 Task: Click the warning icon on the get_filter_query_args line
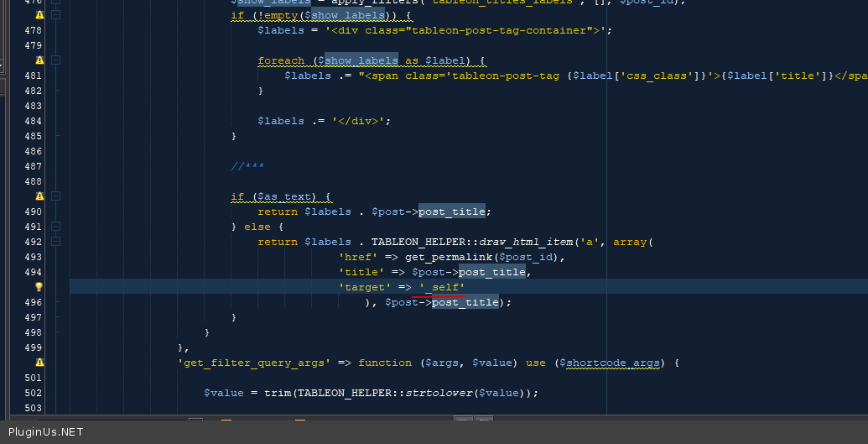click(x=39, y=363)
